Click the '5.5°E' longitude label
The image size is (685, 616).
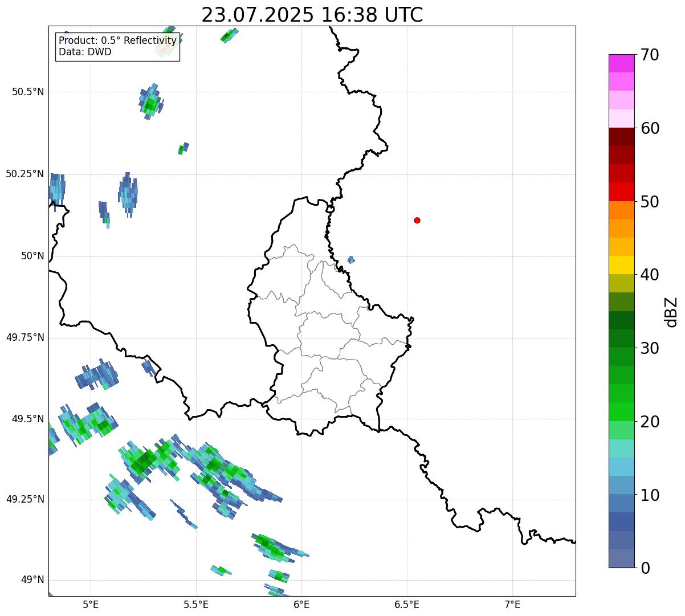(x=197, y=604)
